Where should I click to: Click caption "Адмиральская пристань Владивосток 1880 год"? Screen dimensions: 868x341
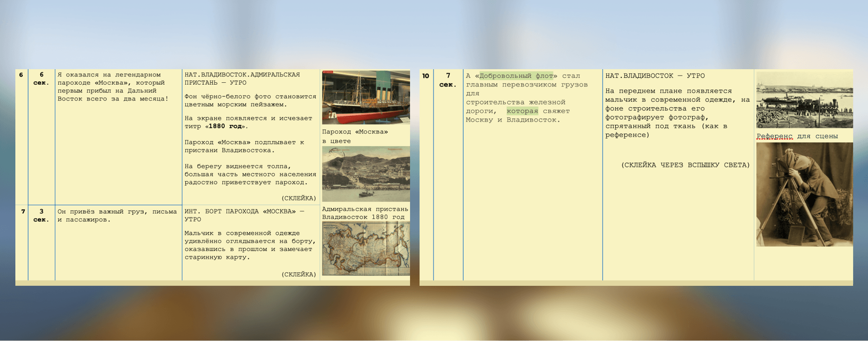365,213
